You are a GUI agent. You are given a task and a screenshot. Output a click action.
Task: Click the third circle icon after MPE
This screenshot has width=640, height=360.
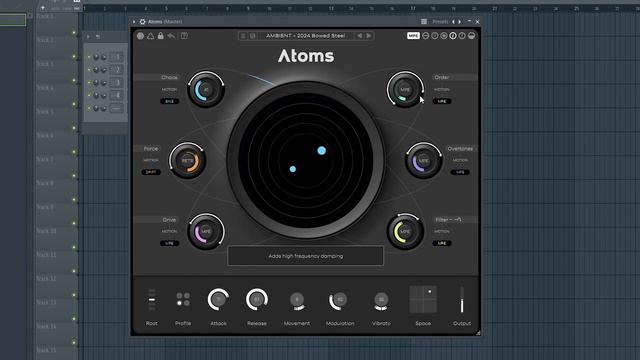click(x=444, y=36)
